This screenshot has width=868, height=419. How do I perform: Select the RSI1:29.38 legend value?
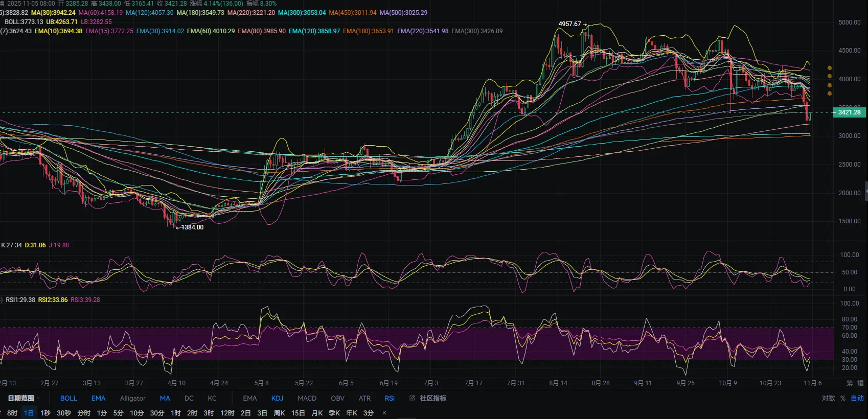pyautogui.click(x=20, y=300)
